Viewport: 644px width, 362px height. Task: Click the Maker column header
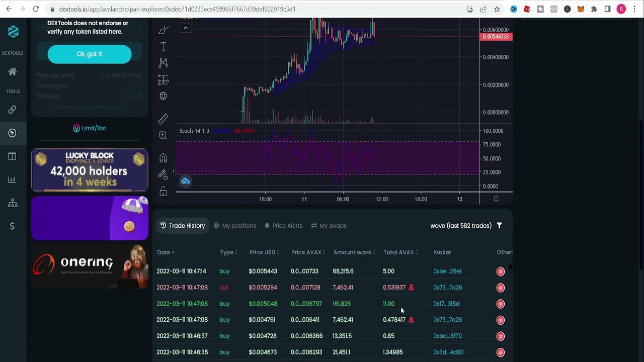pyautogui.click(x=442, y=252)
